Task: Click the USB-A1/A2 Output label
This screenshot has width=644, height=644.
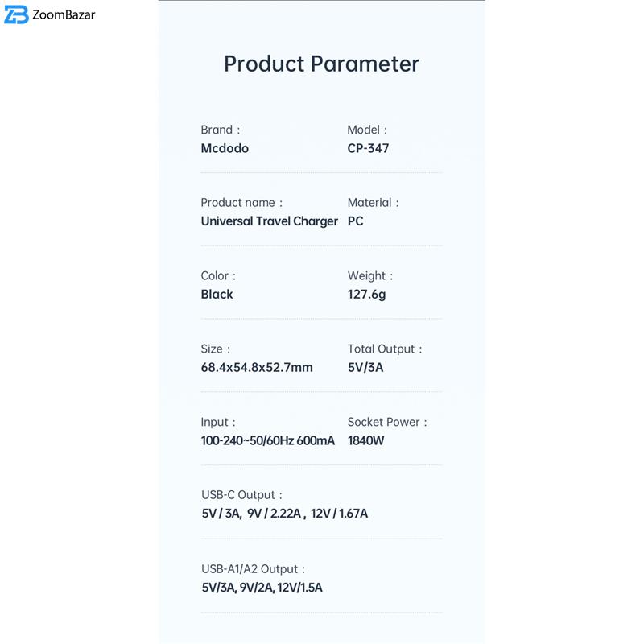Action: pyautogui.click(x=253, y=569)
